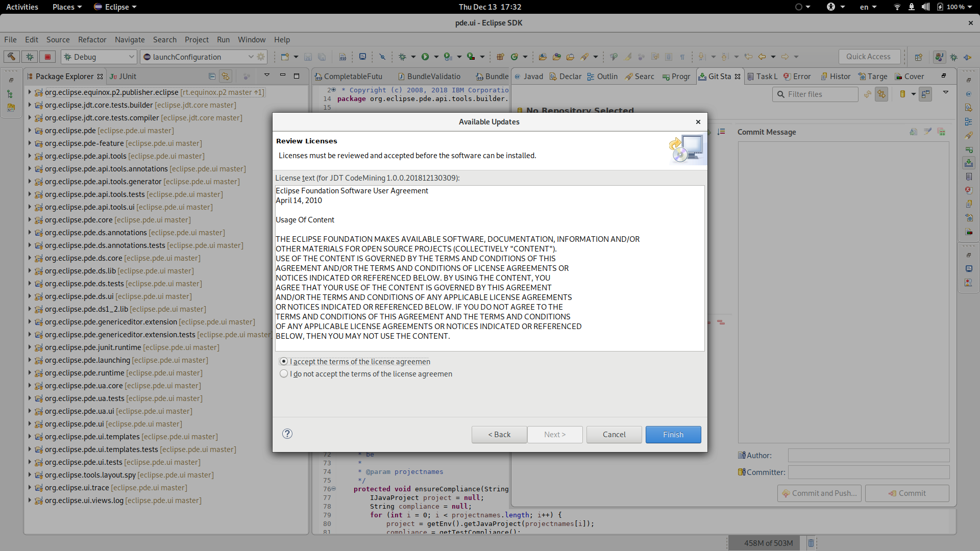The image size is (980, 551).
Task: Switch to the Java perspective icon
Action: (939, 57)
